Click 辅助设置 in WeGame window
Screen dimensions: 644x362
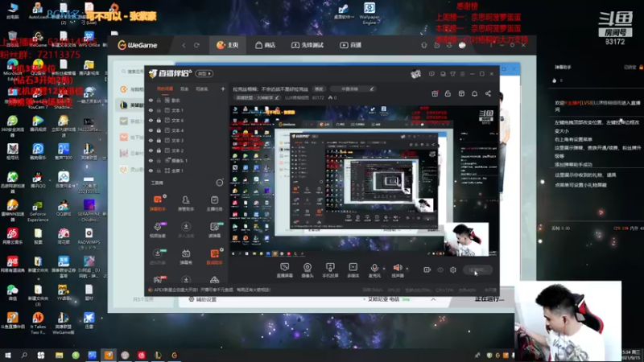(x=203, y=299)
